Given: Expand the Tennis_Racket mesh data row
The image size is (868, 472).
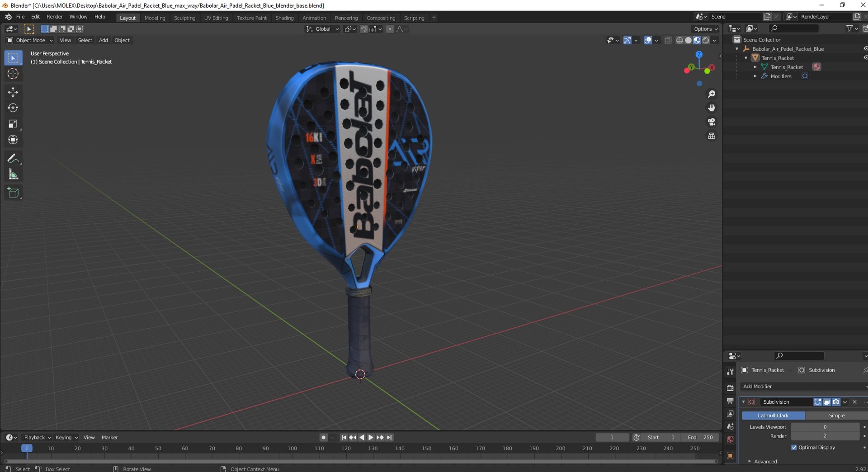Looking at the screenshot, I should pos(755,67).
